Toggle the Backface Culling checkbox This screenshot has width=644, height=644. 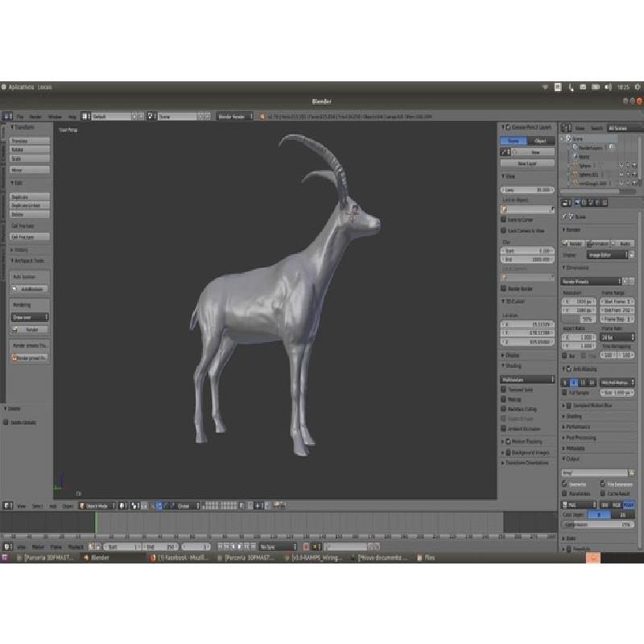click(504, 409)
